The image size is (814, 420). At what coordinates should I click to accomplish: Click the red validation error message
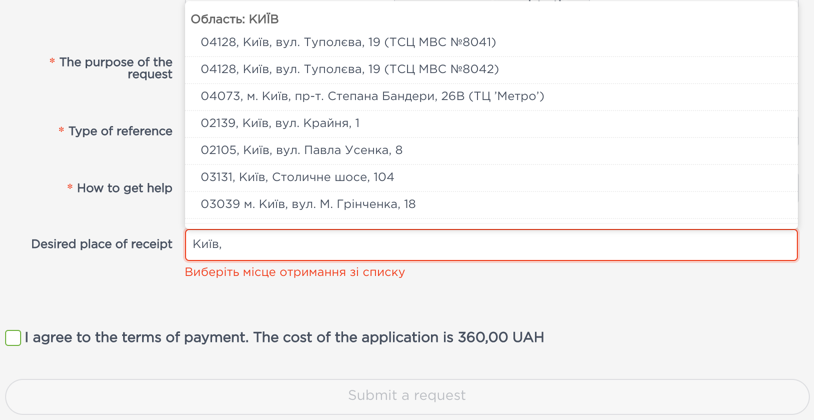point(295,272)
